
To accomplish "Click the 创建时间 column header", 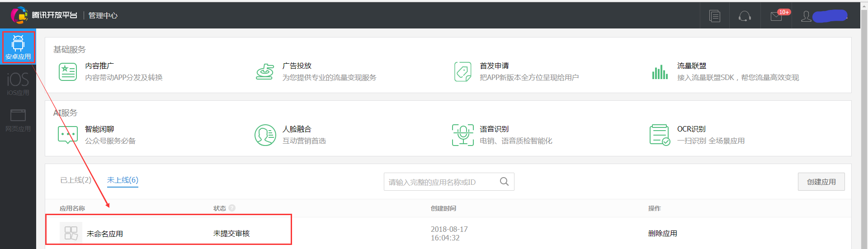I will tap(443, 208).
